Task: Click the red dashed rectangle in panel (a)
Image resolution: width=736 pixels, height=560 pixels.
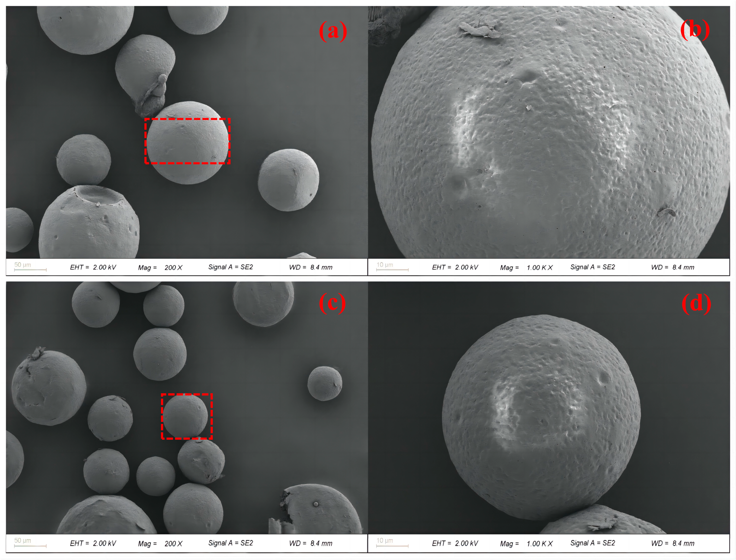Action: tap(188, 141)
